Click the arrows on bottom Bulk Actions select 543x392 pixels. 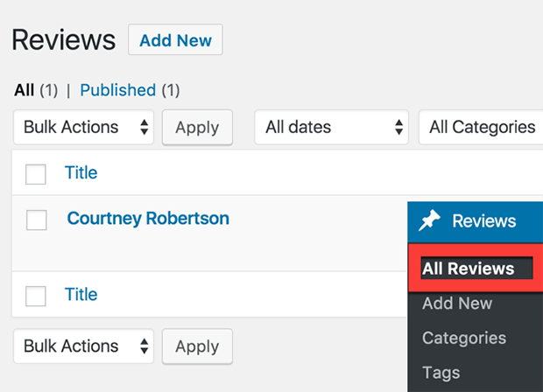point(144,346)
